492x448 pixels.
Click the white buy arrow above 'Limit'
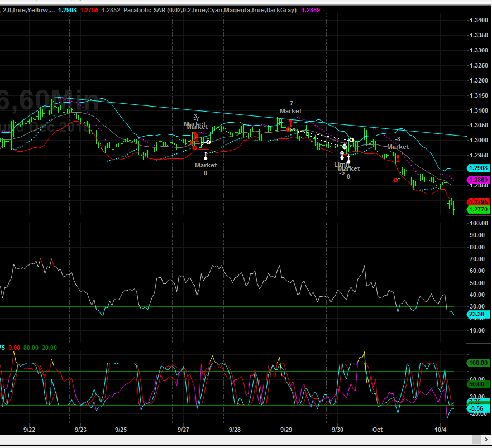click(342, 155)
